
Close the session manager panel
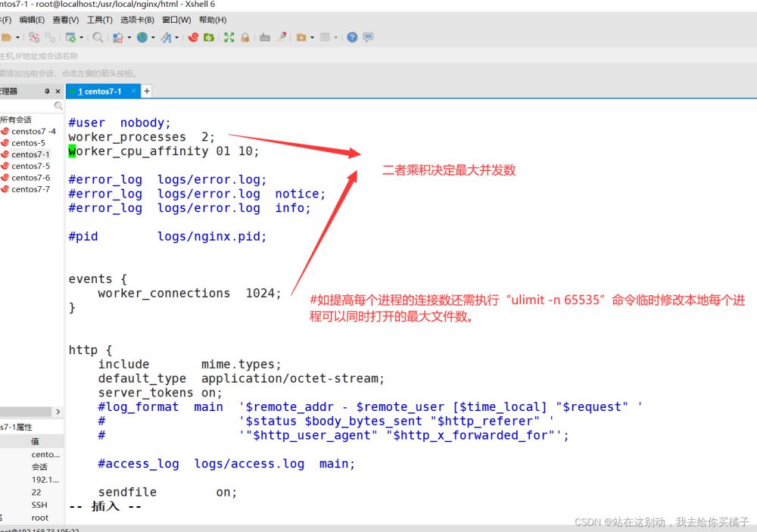58,92
